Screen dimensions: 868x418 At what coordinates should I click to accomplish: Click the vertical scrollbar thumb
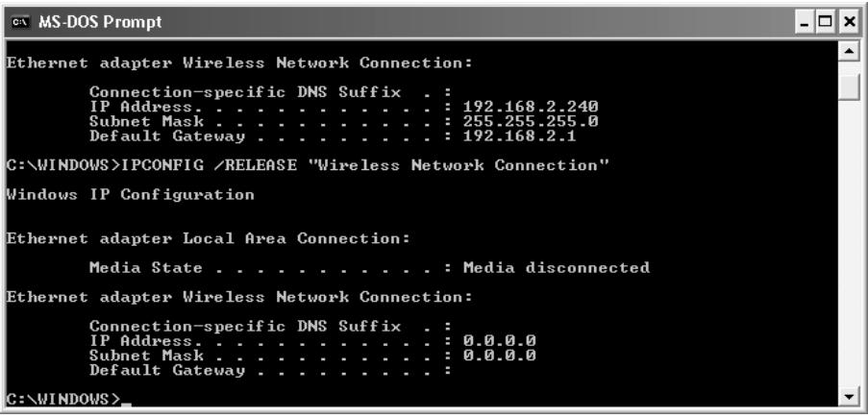pyautogui.click(x=849, y=86)
